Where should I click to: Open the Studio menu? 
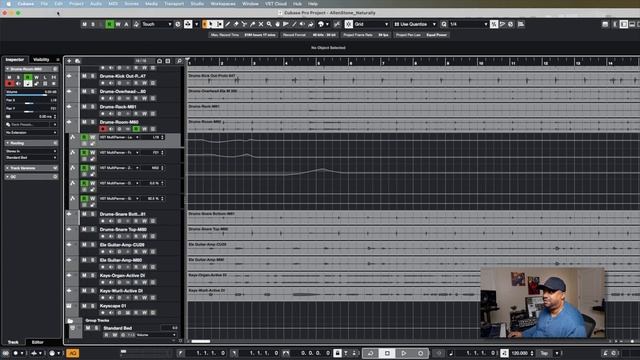point(197,4)
